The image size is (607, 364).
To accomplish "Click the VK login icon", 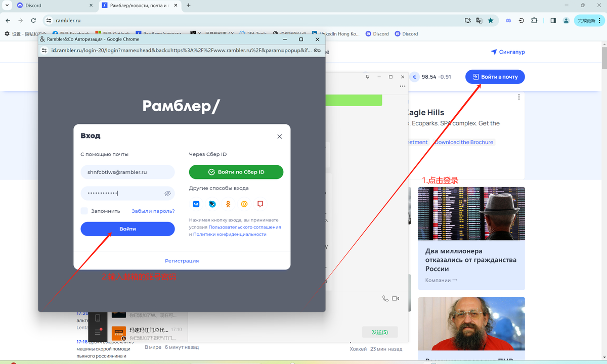I will pos(196,204).
